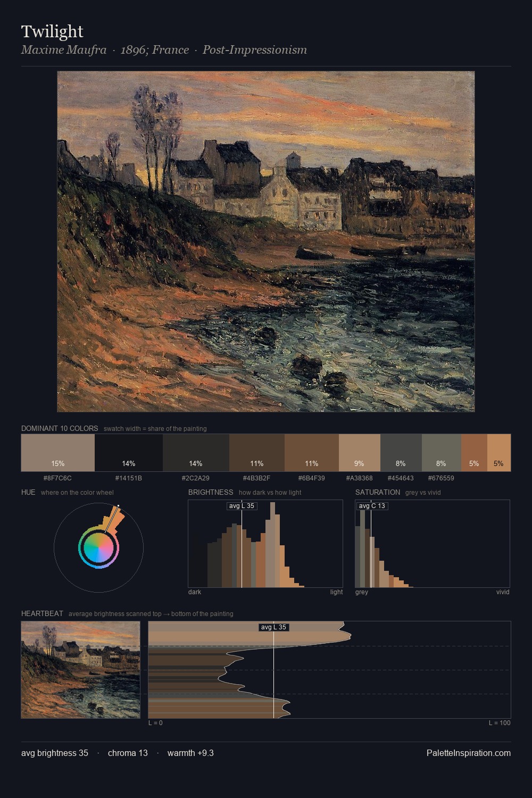Click the 'L = 0' axis label
The height and width of the screenshot is (798, 532).
156,723
